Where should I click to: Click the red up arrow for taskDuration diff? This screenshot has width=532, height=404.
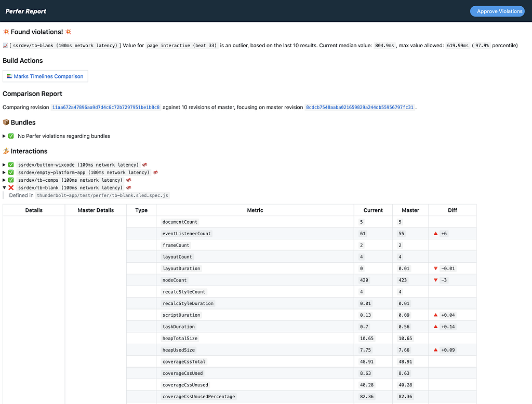[x=436, y=327]
